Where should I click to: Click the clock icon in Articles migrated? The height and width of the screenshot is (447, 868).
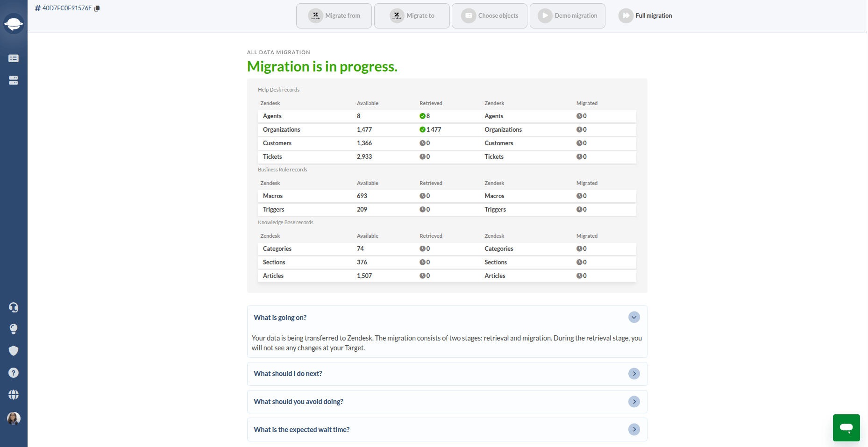tap(579, 276)
